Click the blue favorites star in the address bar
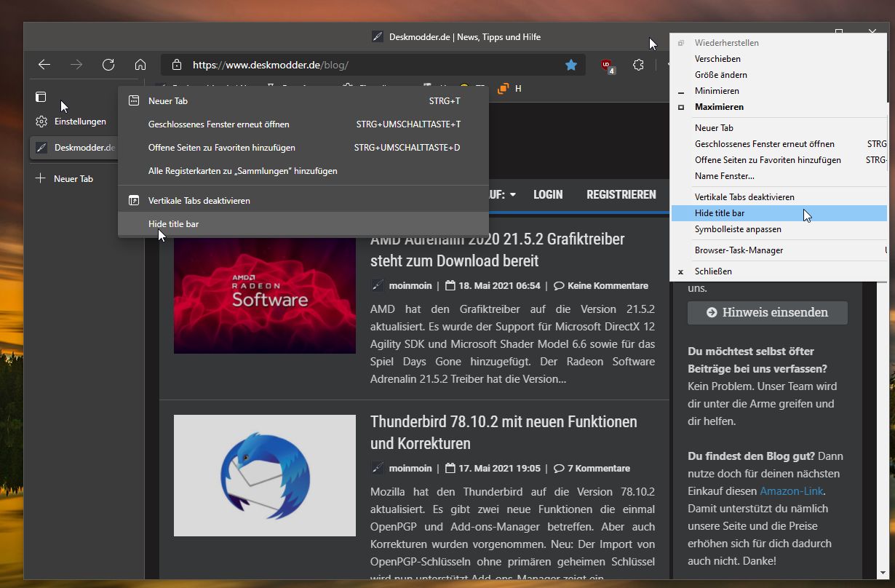 tap(571, 65)
